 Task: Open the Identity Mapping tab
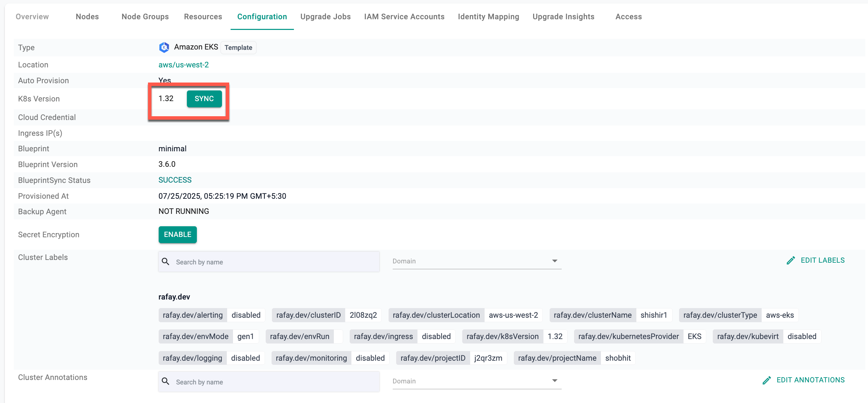pyautogui.click(x=489, y=17)
